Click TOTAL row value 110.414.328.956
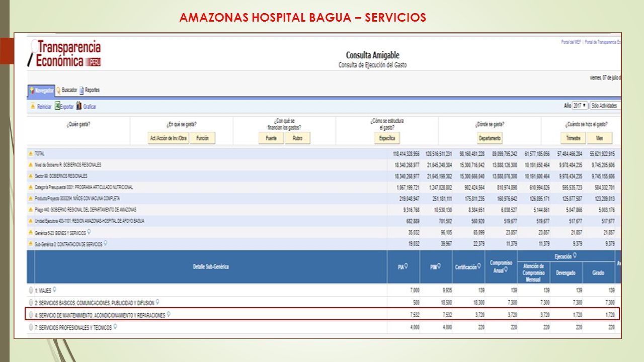The image size is (644, 362). pos(406,153)
